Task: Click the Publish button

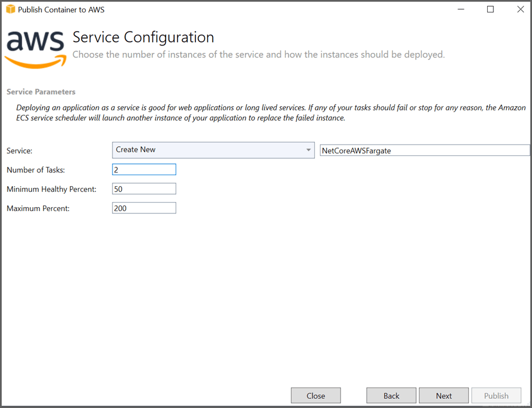Action: tap(496, 395)
